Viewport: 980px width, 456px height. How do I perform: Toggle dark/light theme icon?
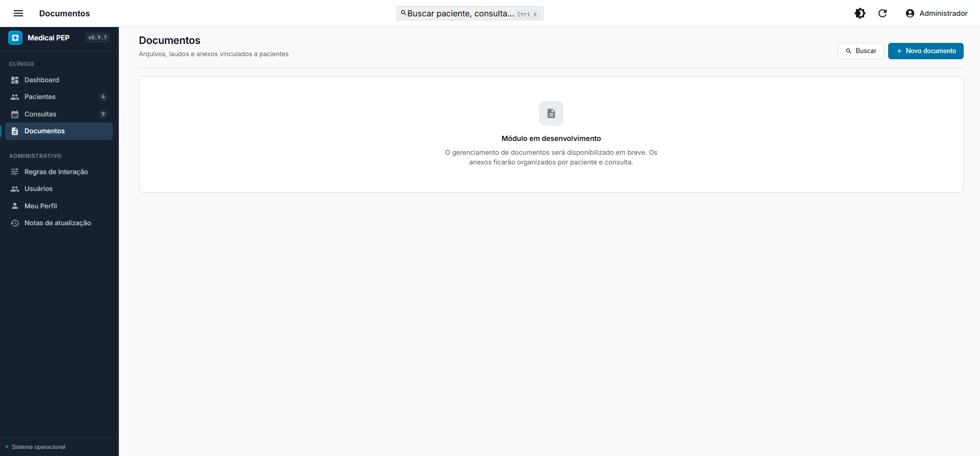[860, 13]
